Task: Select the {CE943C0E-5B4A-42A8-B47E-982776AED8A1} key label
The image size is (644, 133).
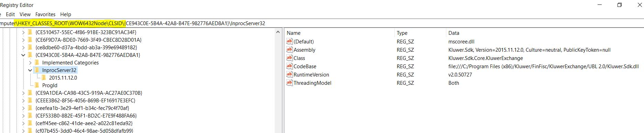Action: [88, 55]
